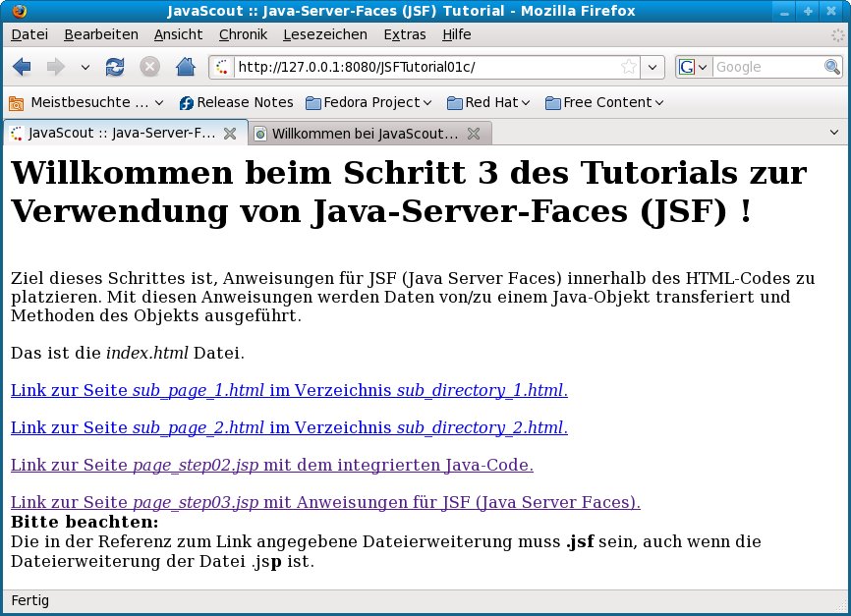Switch to the Willkommen bei JavaScout tab
This screenshot has height=616, width=851.
(364, 134)
